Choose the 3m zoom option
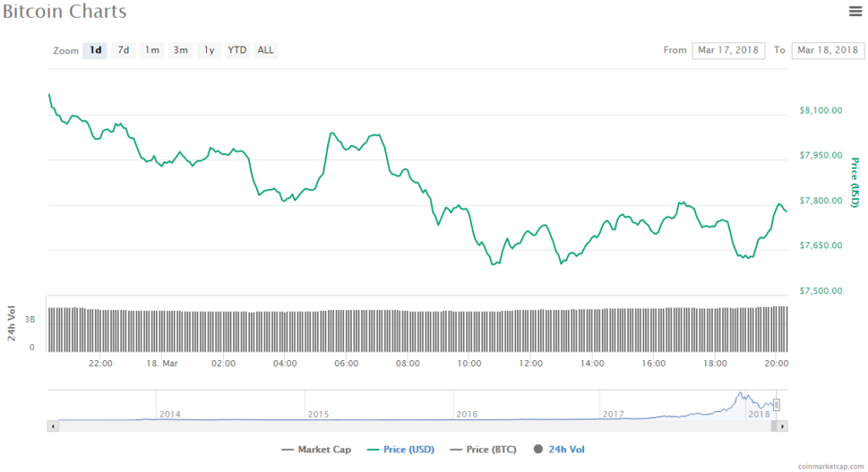868x472 pixels. (x=181, y=50)
